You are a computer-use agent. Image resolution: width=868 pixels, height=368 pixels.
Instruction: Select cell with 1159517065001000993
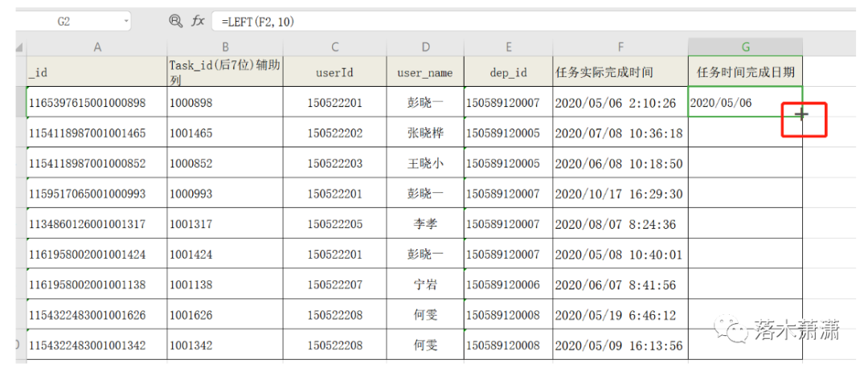pos(97,193)
